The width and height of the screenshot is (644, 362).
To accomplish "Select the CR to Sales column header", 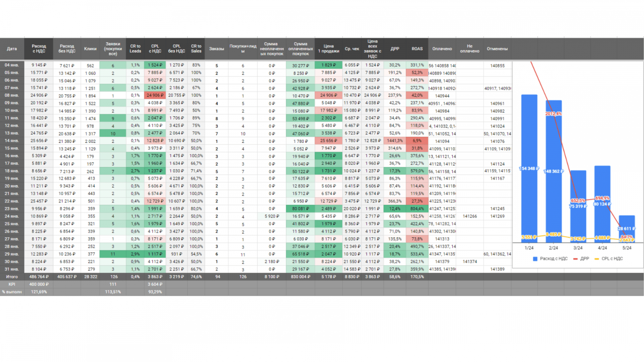I will (x=196, y=49).
